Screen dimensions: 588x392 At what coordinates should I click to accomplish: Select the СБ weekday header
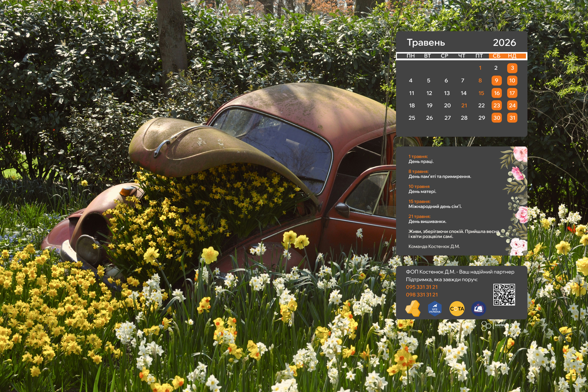point(496,56)
